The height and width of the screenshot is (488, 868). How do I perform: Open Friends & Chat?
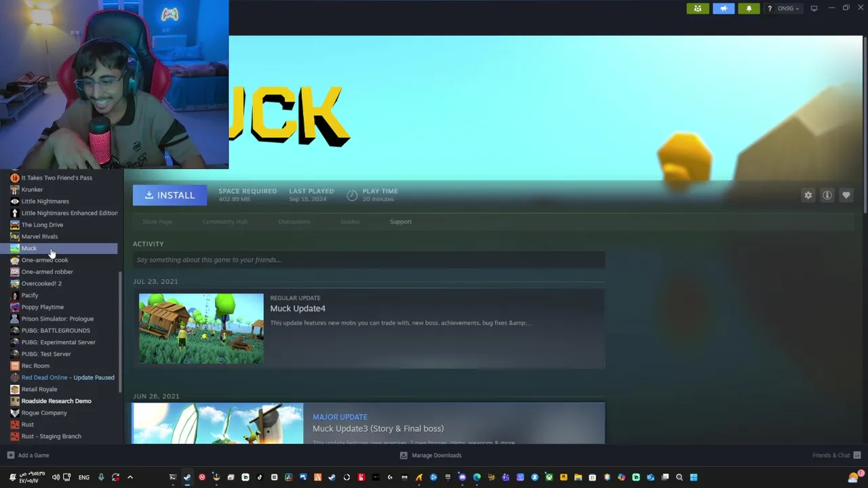coord(836,455)
